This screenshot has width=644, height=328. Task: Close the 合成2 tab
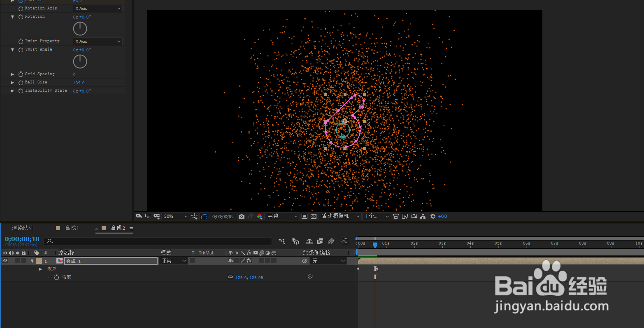tap(97, 229)
